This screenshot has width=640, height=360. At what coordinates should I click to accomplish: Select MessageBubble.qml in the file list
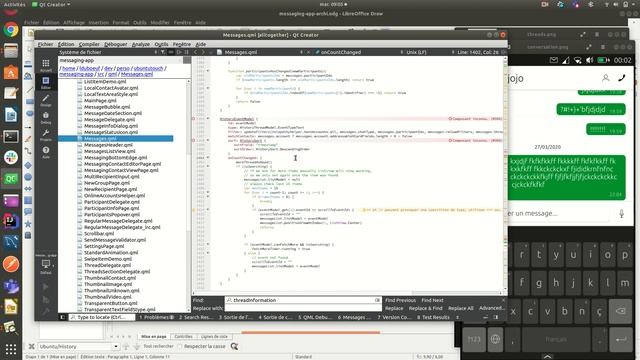(x=107, y=107)
